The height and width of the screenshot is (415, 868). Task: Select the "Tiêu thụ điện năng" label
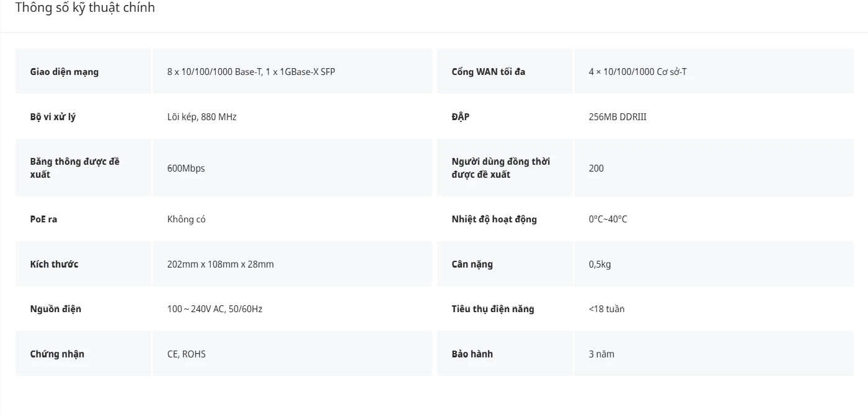pyautogui.click(x=493, y=309)
